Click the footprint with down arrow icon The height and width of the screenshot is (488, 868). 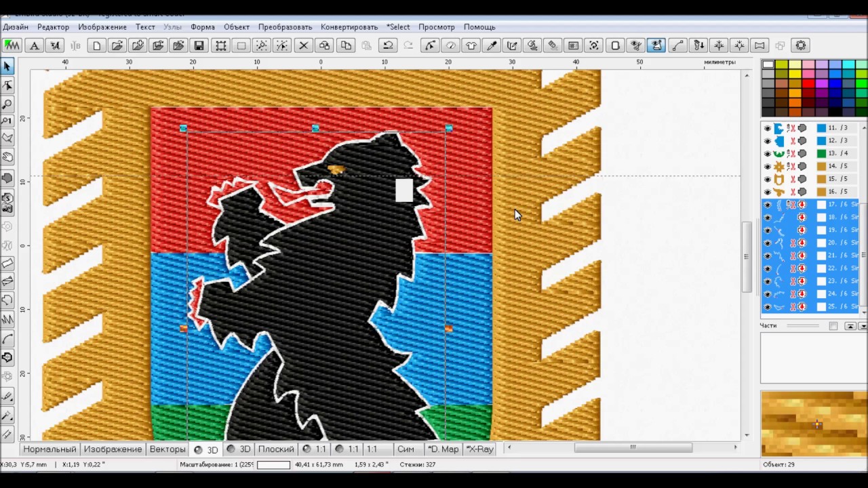pyautogui.click(x=698, y=45)
